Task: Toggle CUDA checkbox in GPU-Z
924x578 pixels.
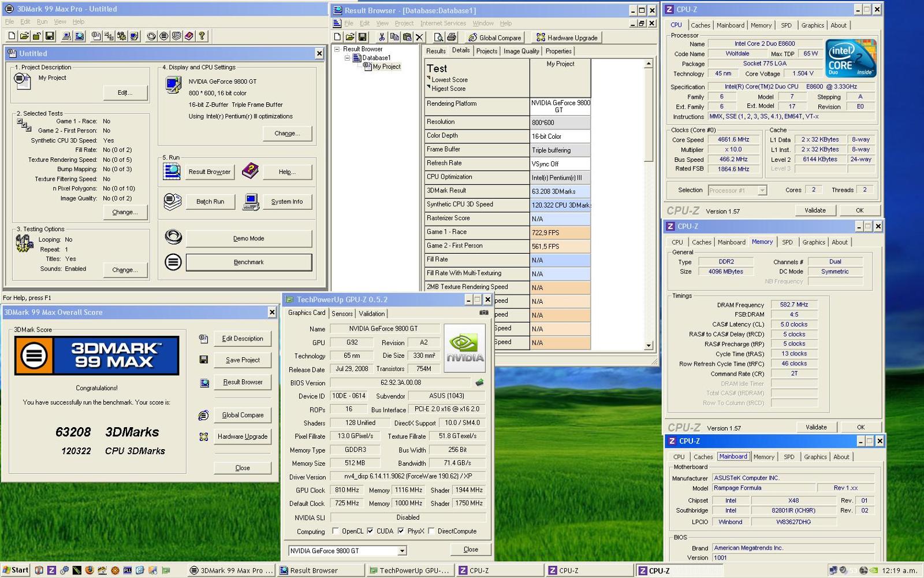Action: [x=370, y=531]
